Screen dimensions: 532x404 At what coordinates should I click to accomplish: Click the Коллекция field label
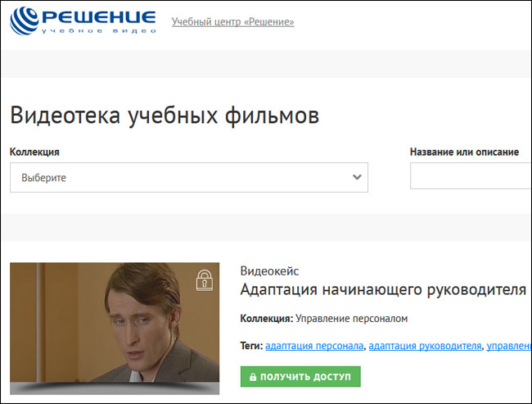pyautogui.click(x=34, y=152)
